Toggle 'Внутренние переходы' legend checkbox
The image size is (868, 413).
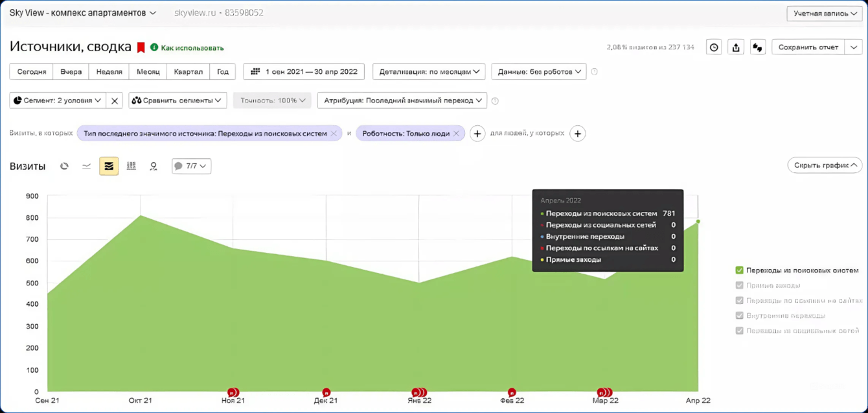(x=739, y=316)
